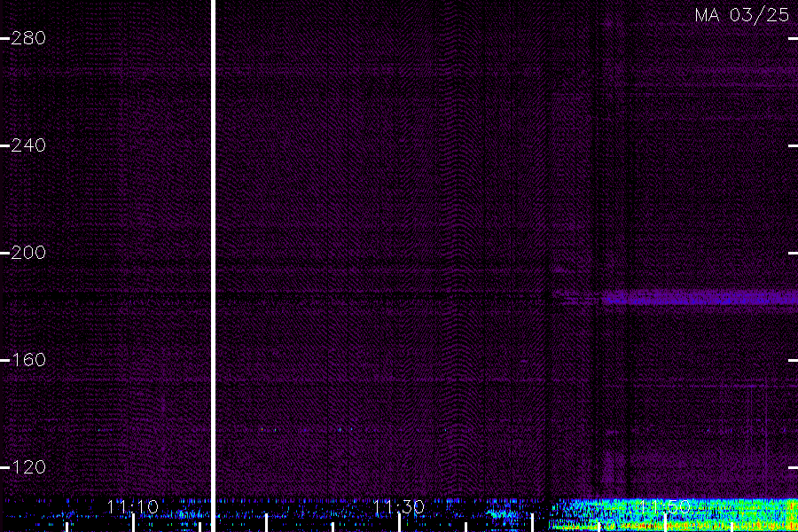This screenshot has height=532, width=798.
Task: Click the 120 frequency axis label
Action: tap(28, 467)
